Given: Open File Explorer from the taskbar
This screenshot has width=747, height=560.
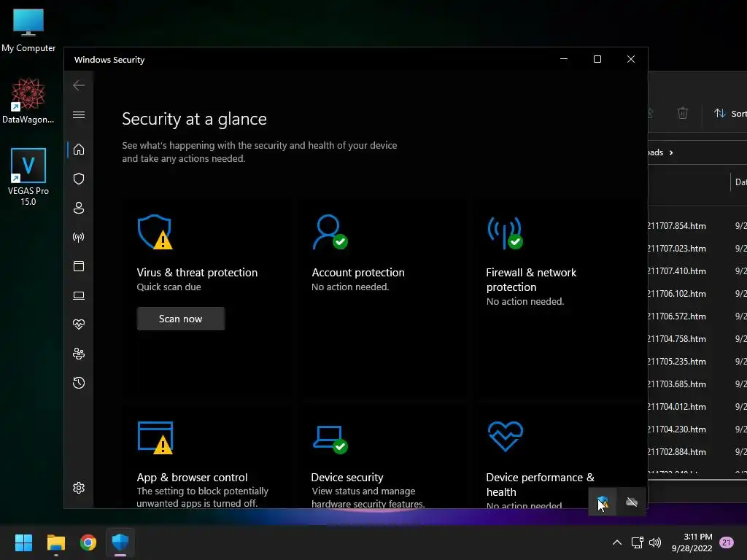Looking at the screenshot, I should pos(55,542).
